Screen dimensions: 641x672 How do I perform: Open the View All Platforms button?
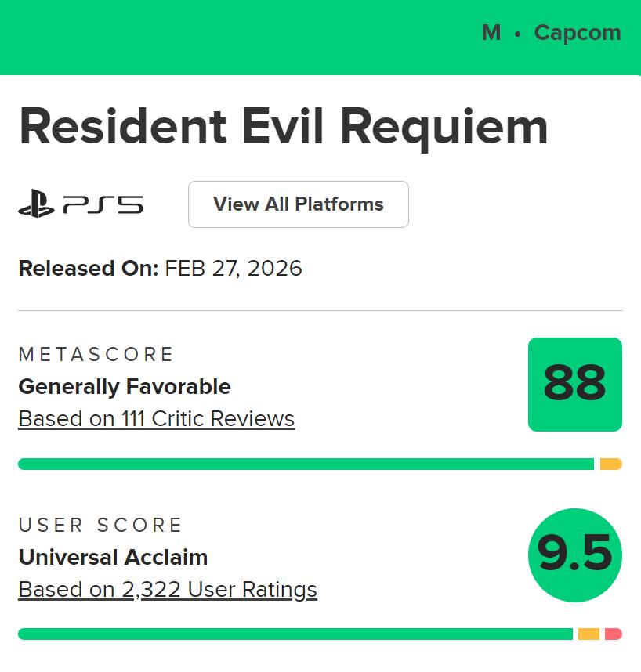coord(298,204)
